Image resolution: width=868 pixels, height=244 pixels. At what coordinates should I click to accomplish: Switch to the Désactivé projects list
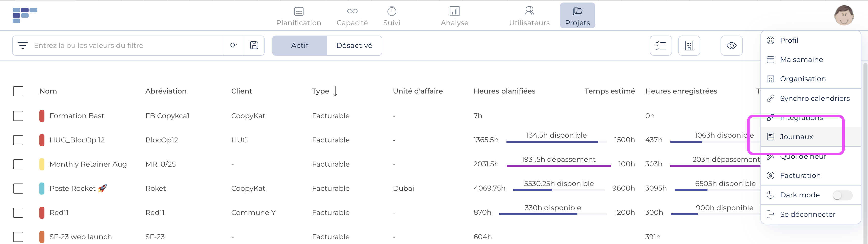point(354,45)
